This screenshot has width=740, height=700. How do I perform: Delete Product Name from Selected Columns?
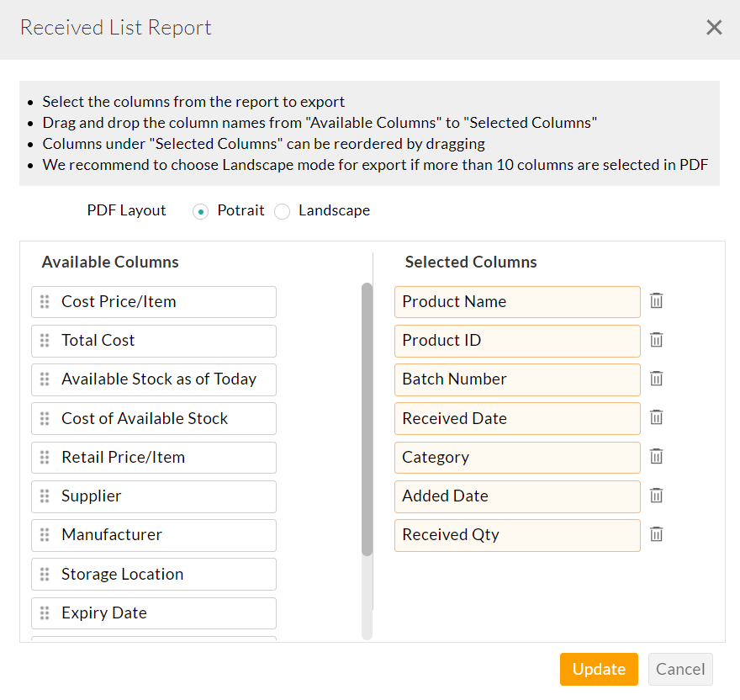click(x=656, y=300)
